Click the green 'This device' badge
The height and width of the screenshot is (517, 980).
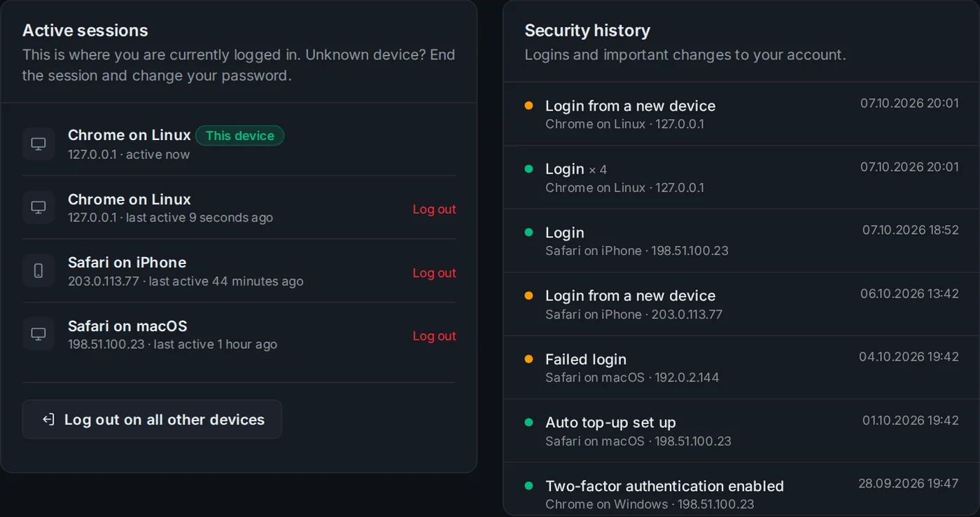tap(239, 136)
